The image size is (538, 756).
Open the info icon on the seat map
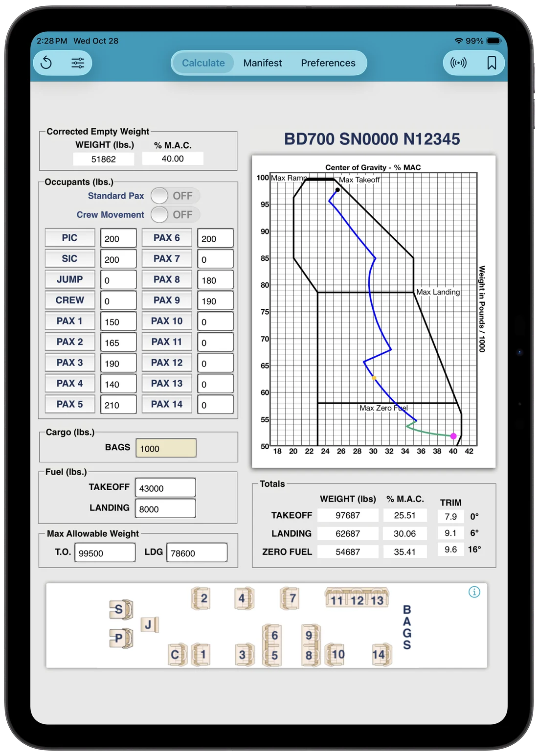[474, 592]
